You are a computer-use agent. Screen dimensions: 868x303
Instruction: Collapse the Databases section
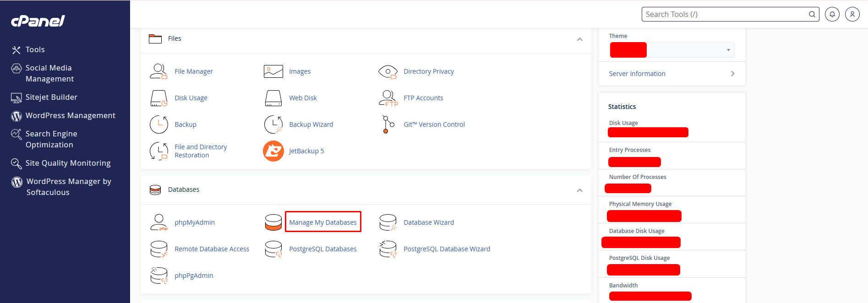[x=579, y=190]
